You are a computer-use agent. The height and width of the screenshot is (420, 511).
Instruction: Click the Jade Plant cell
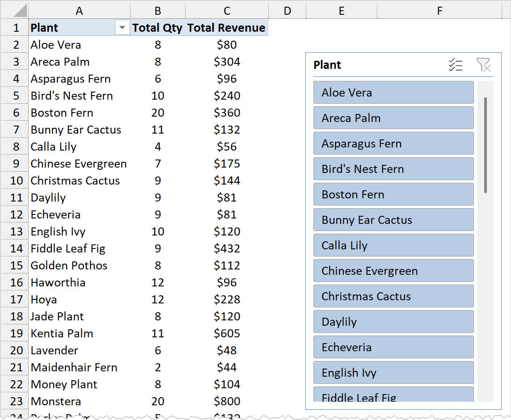click(79, 316)
